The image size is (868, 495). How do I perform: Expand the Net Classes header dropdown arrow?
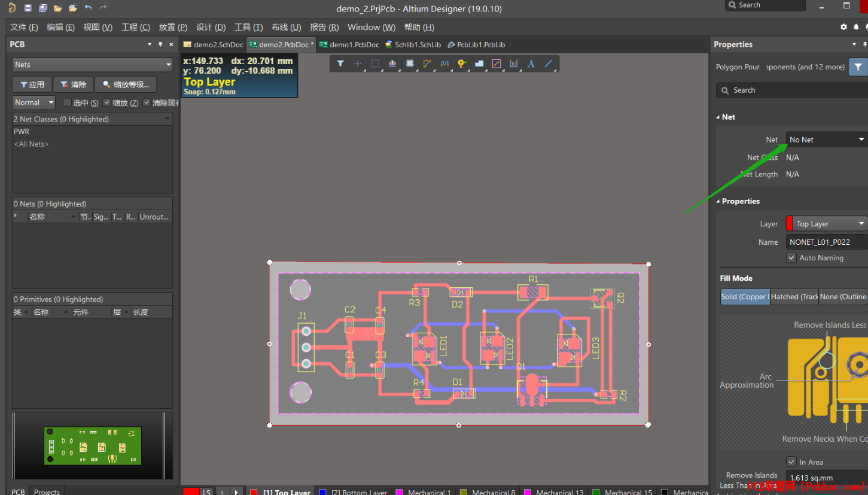click(167, 119)
